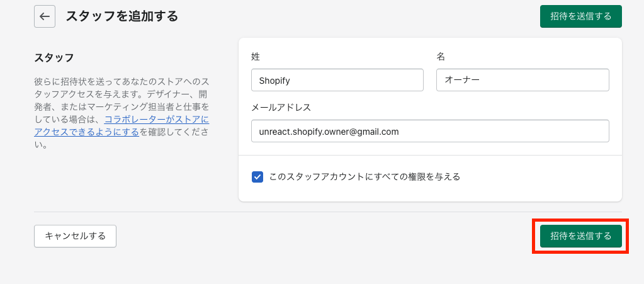The image size is (644, 284).
Task: Click the 姓 field label
Action: (x=256, y=57)
